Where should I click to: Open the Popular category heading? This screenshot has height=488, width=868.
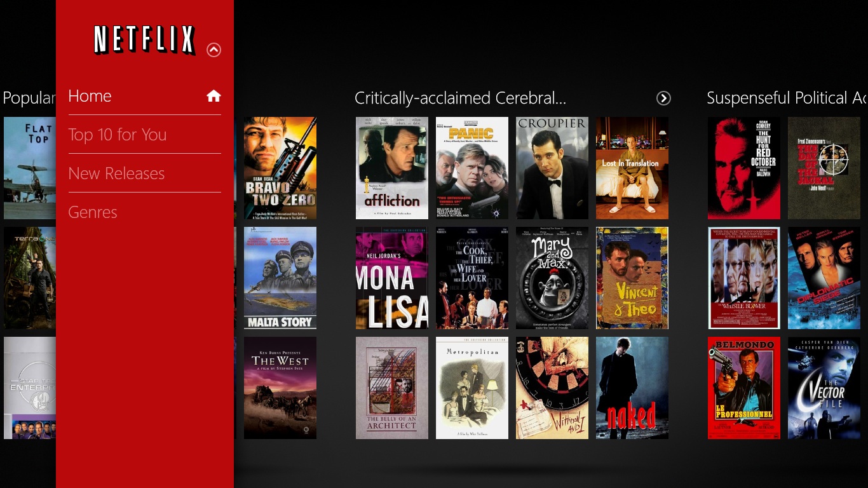coord(29,98)
